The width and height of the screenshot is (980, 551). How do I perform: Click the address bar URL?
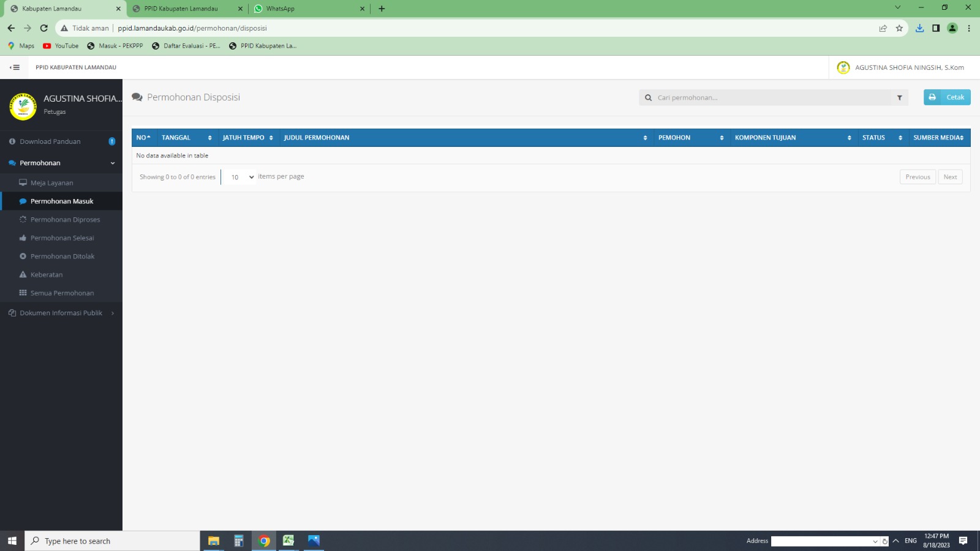192,28
